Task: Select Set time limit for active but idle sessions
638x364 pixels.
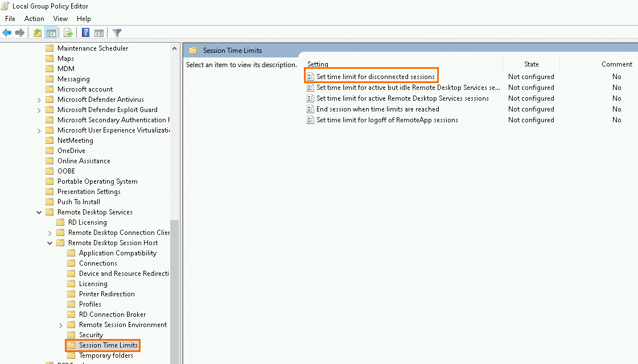Action: 408,88
